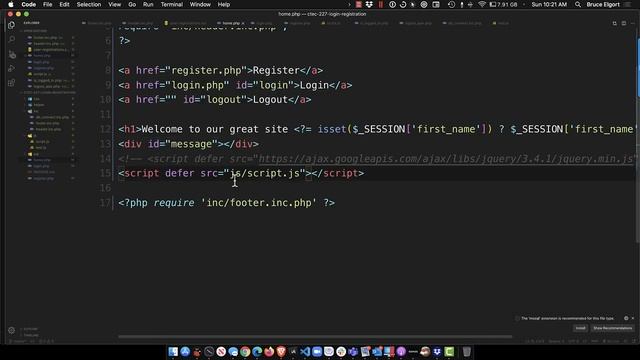Click the Wi-Fi status icon
The height and width of the screenshot is (360, 640).
pyautogui.click(x=482, y=4)
